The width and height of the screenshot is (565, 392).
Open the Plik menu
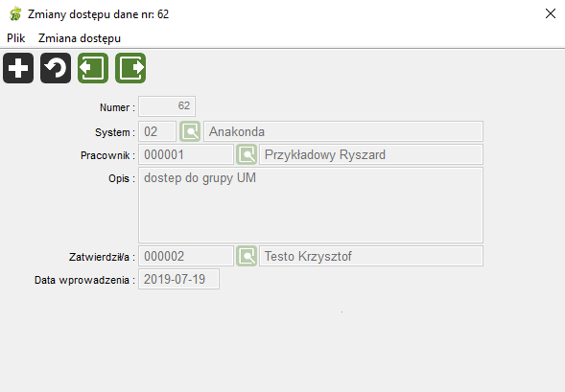coord(16,38)
